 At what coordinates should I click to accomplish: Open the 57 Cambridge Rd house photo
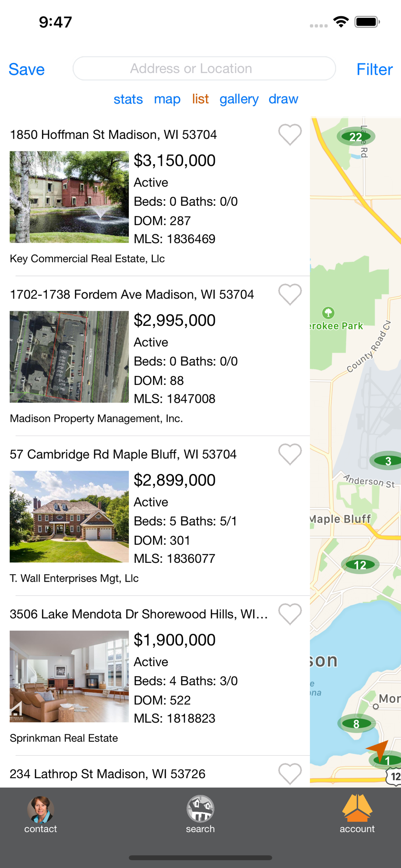(x=69, y=516)
